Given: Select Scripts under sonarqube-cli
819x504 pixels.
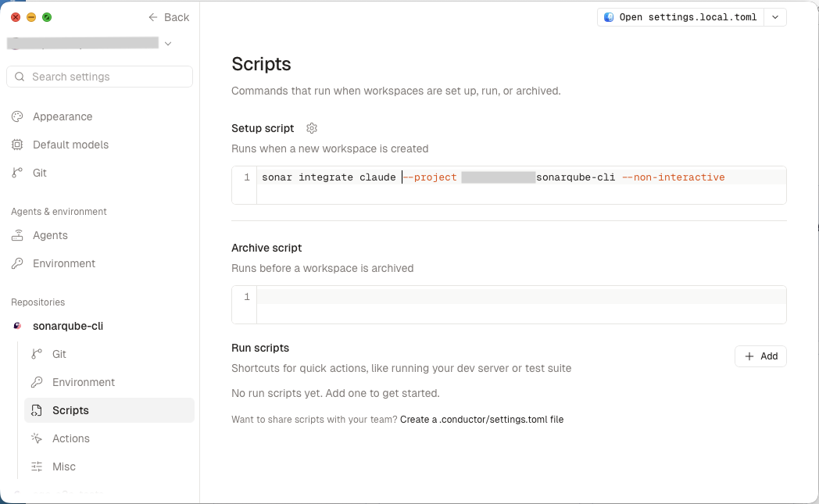Looking at the screenshot, I should pos(109,410).
